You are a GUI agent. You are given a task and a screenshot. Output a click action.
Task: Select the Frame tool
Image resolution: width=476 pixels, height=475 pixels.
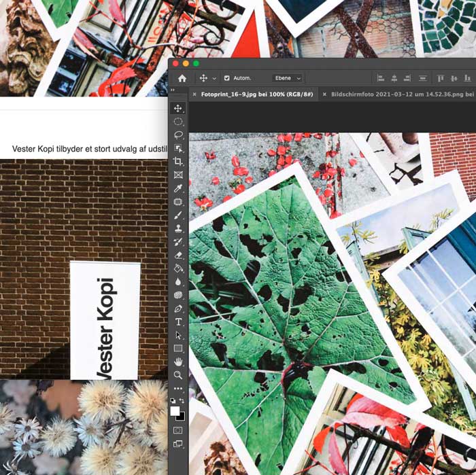178,175
